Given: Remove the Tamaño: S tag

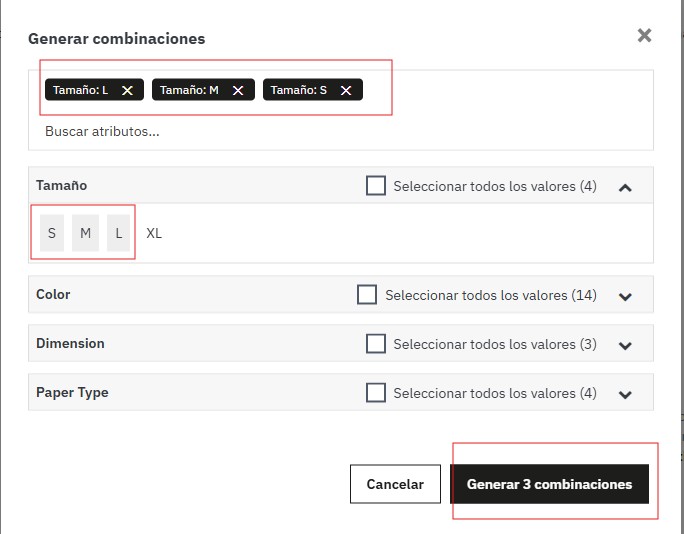Looking at the screenshot, I should tap(346, 90).
